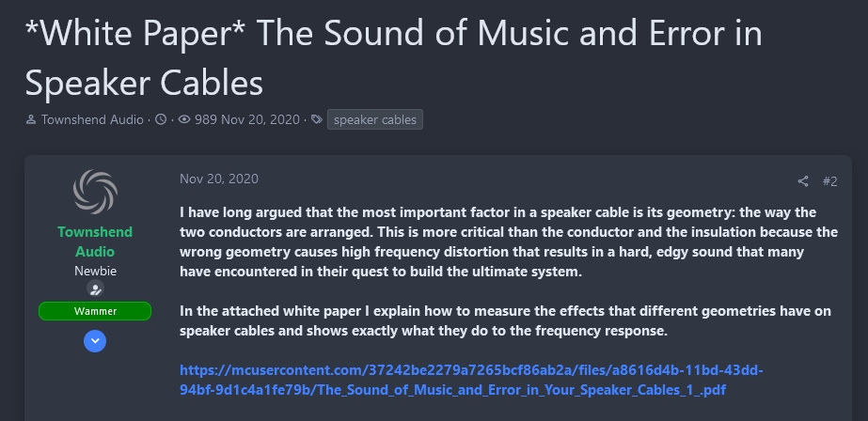Click the tag icon before speaker cables
The image size is (868, 421).
(317, 120)
